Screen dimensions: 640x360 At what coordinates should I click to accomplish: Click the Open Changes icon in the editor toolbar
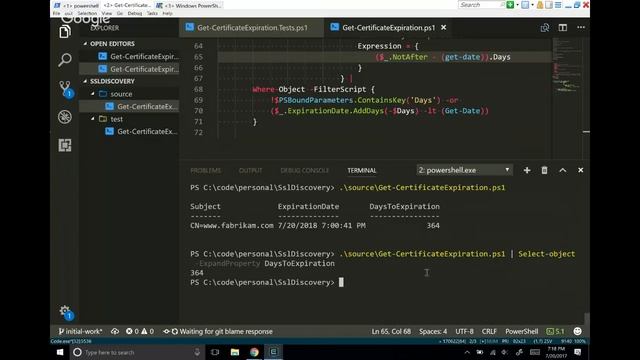pos(544,28)
